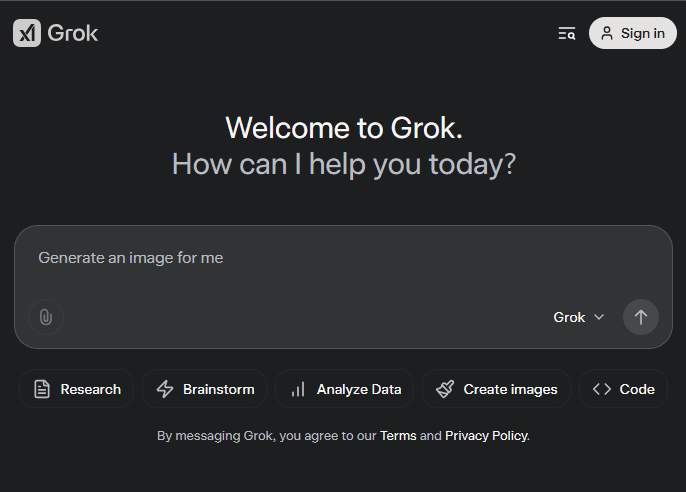Select the Research suggestion chip
The image size is (686, 492).
[x=77, y=389]
